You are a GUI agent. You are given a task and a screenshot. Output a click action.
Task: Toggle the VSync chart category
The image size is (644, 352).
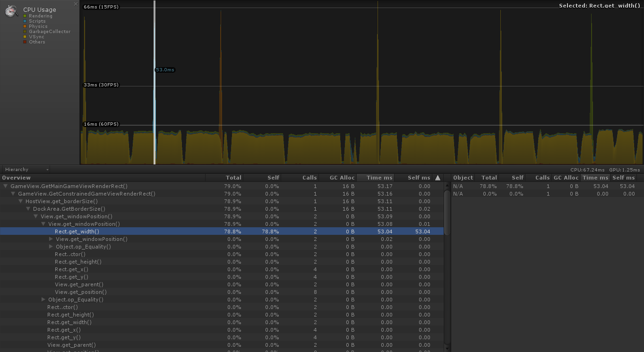point(25,37)
